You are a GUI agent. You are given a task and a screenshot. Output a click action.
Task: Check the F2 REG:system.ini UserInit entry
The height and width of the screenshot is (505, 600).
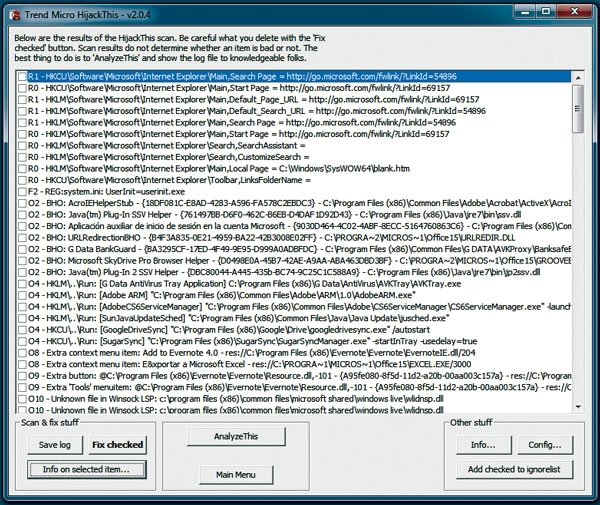22,192
